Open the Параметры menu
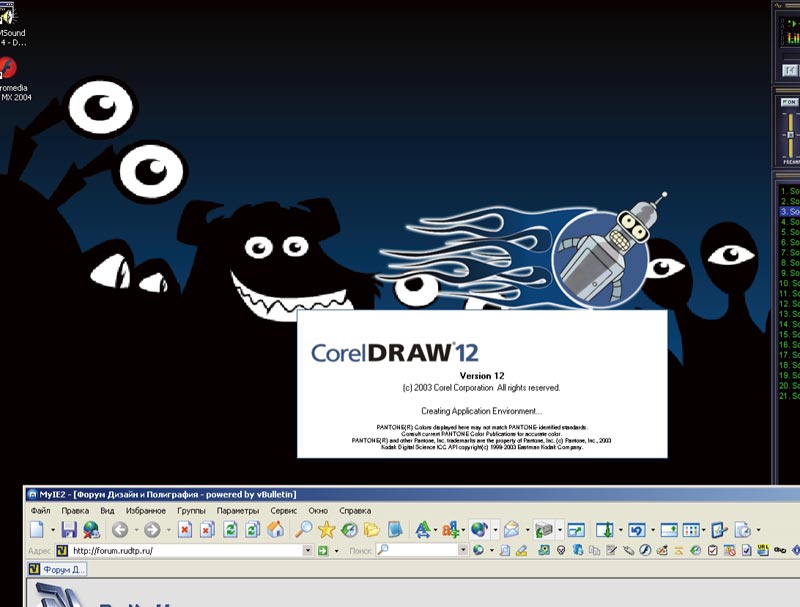800x607 pixels. 238,511
